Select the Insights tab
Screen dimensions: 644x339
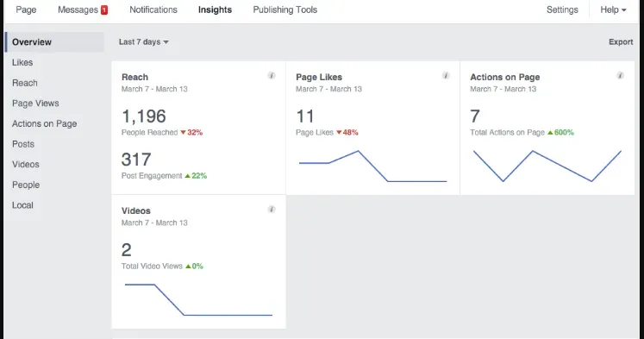coord(215,9)
